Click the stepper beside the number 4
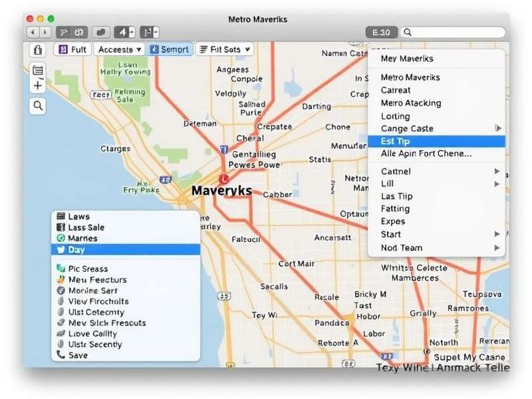532x399 pixels. [132, 32]
